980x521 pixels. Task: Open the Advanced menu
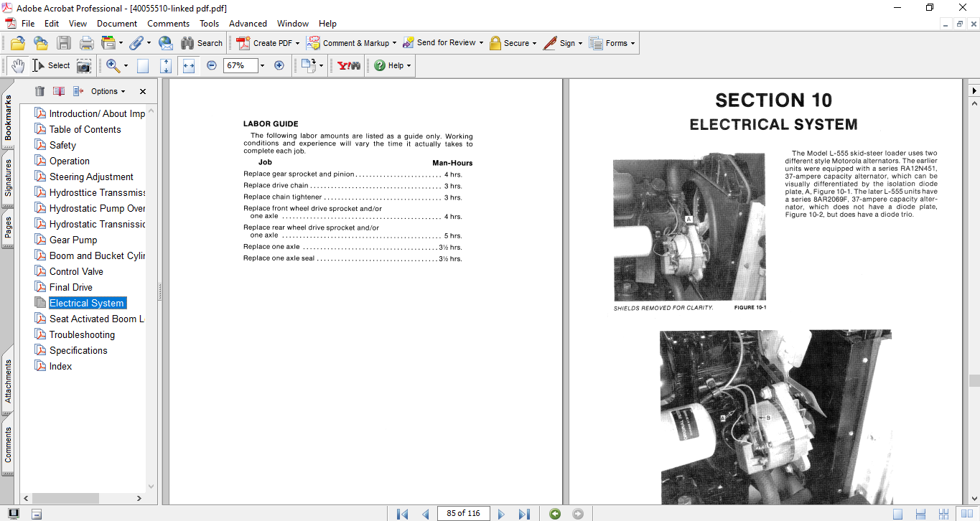pyautogui.click(x=248, y=24)
